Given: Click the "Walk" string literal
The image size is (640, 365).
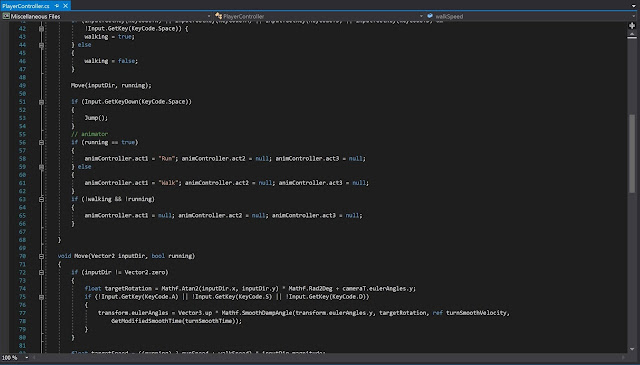Looking at the screenshot, I should pyautogui.click(x=169, y=183).
